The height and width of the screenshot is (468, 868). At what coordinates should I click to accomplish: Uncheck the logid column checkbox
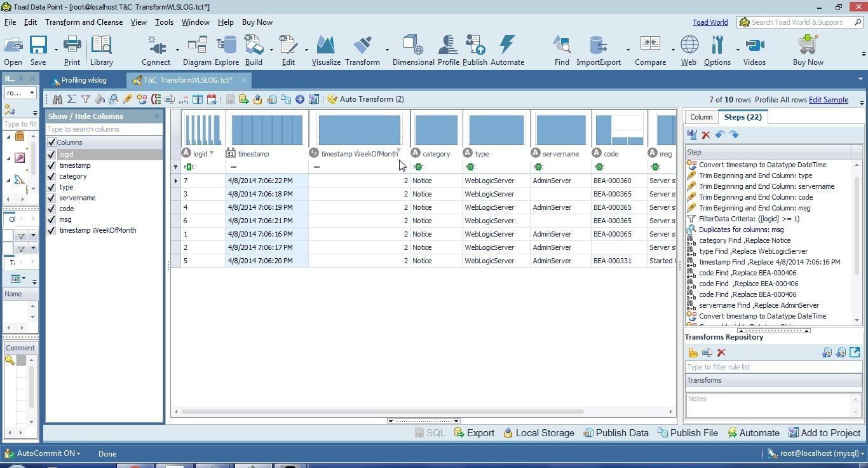click(51, 155)
